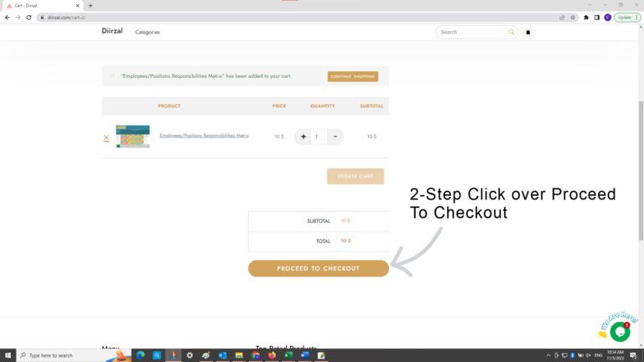Click the Update Cart button

[356, 177]
